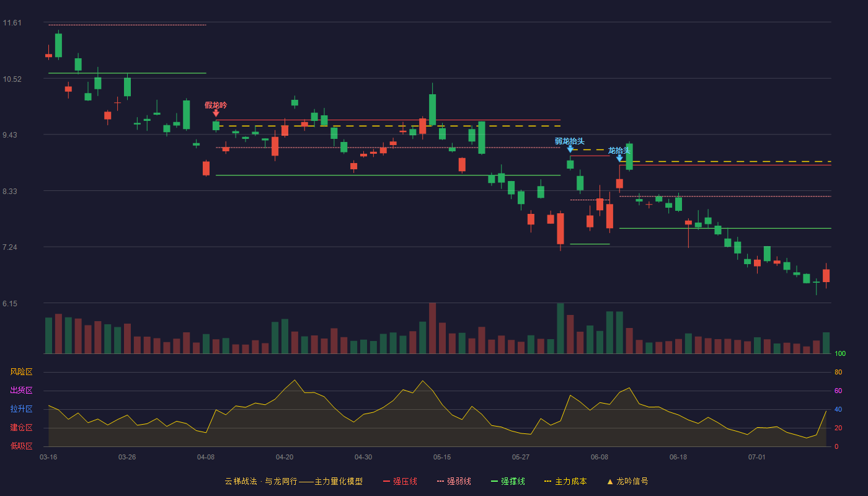
Task: Click the 03-16 date label
Action: click(x=48, y=457)
